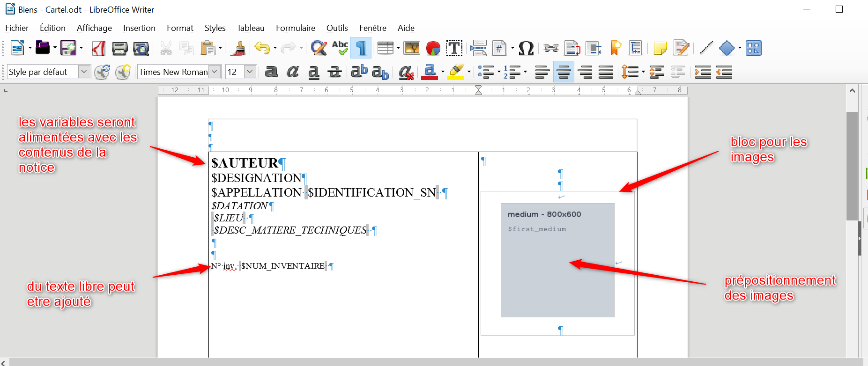Open the Édition menu
The height and width of the screenshot is (366, 868).
[52, 28]
